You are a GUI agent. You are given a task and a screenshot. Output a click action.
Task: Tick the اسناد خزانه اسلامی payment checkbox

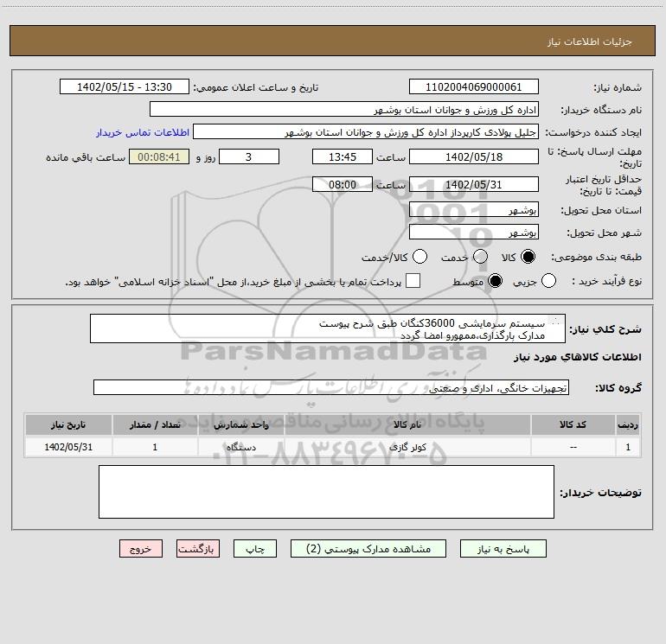(413, 281)
